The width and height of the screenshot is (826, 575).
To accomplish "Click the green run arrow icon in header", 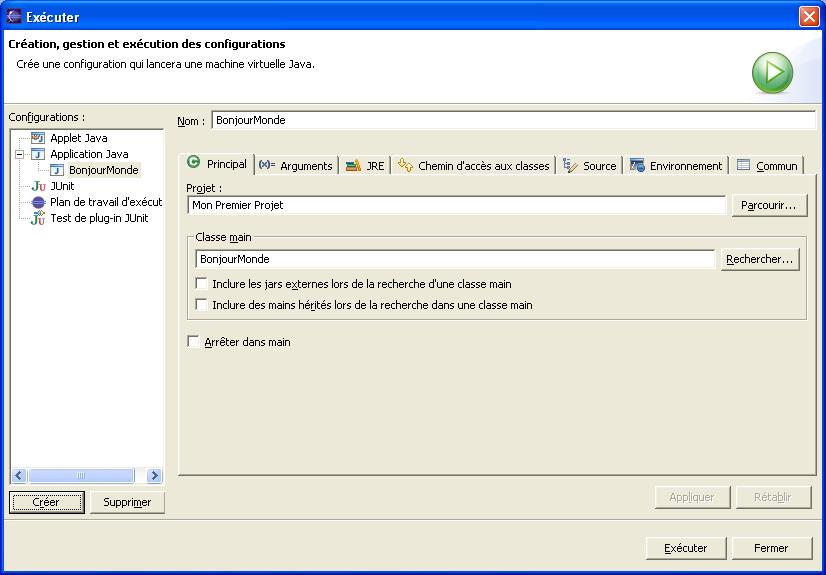I will (772, 73).
